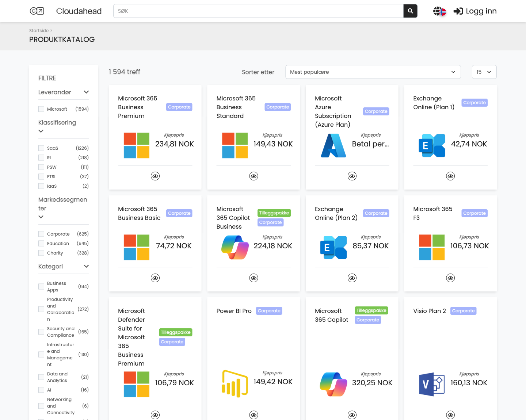Open the language globe flag icon
This screenshot has width=526, height=420.
coord(440,11)
